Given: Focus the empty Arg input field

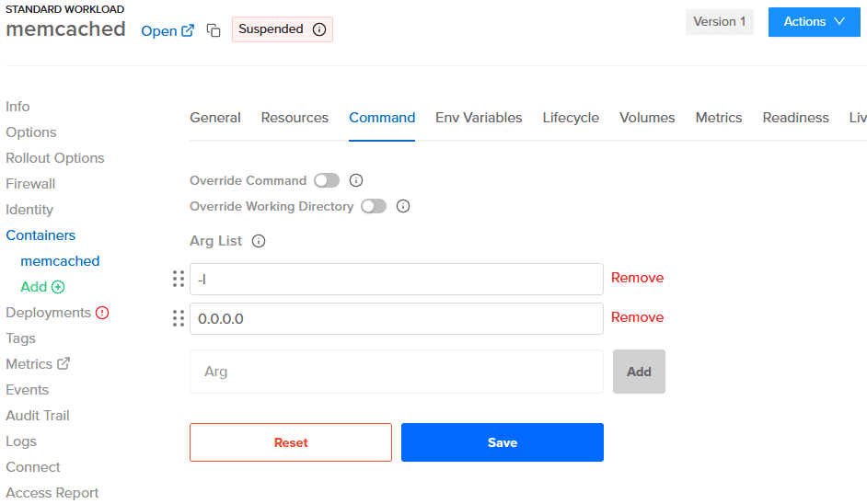Looking at the screenshot, I should click(x=397, y=372).
